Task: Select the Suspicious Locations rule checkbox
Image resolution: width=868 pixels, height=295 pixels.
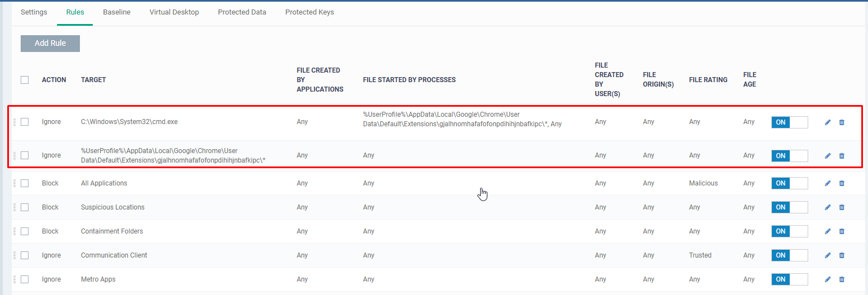Action: (x=25, y=207)
